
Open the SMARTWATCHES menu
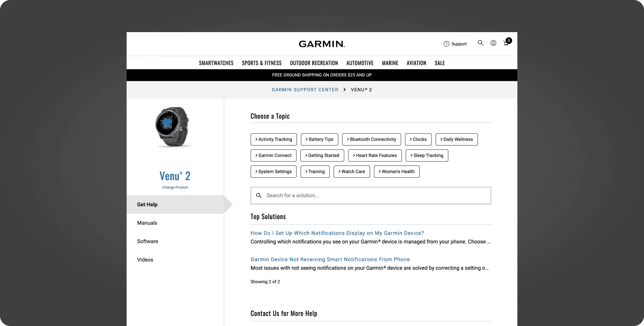pos(216,63)
